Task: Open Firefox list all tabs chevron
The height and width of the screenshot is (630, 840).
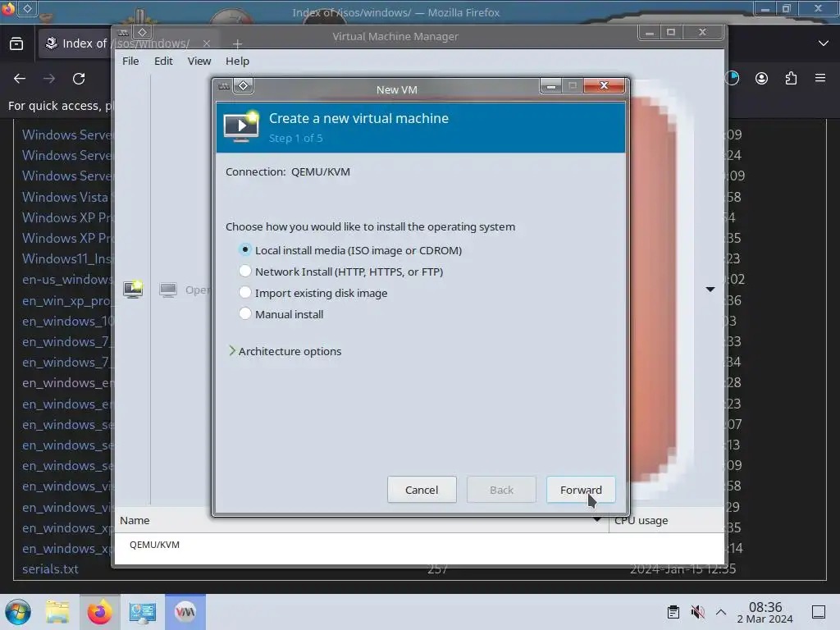Action: click(x=824, y=43)
